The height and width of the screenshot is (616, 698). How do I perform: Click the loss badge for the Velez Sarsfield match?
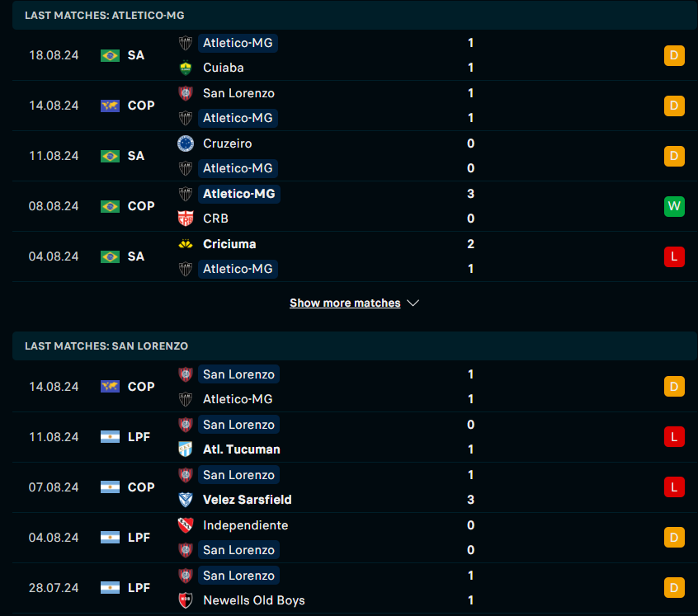[x=674, y=487]
